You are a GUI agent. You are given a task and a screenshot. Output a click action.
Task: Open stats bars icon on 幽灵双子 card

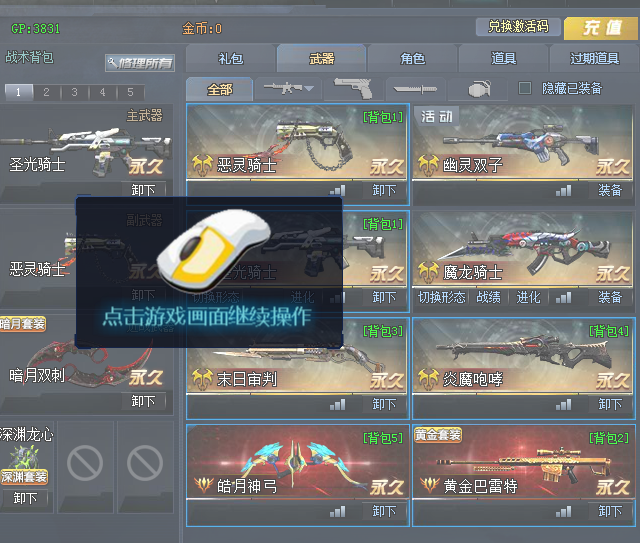coord(564,191)
